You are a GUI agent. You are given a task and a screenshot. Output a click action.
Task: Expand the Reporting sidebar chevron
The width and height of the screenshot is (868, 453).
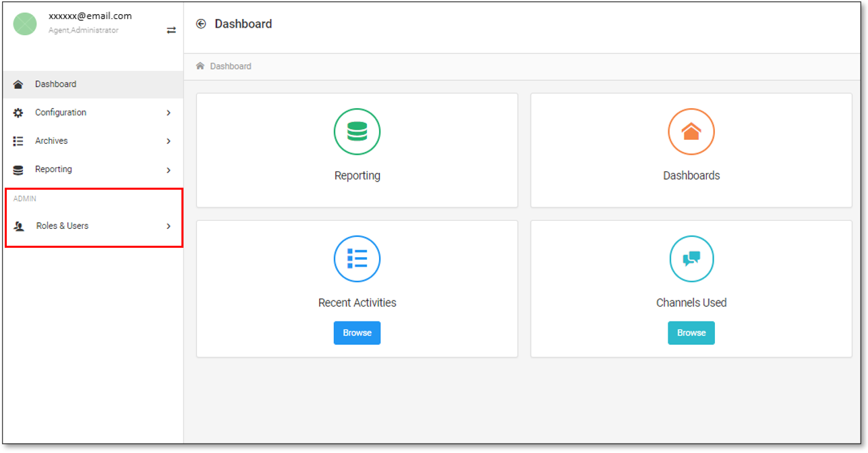coord(169,170)
